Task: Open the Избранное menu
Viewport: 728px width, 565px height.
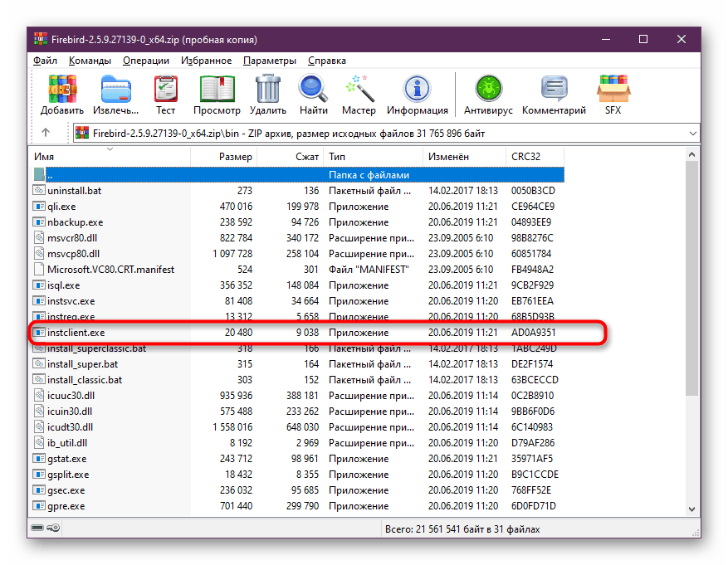Action: pyautogui.click(x=206, y=61)
